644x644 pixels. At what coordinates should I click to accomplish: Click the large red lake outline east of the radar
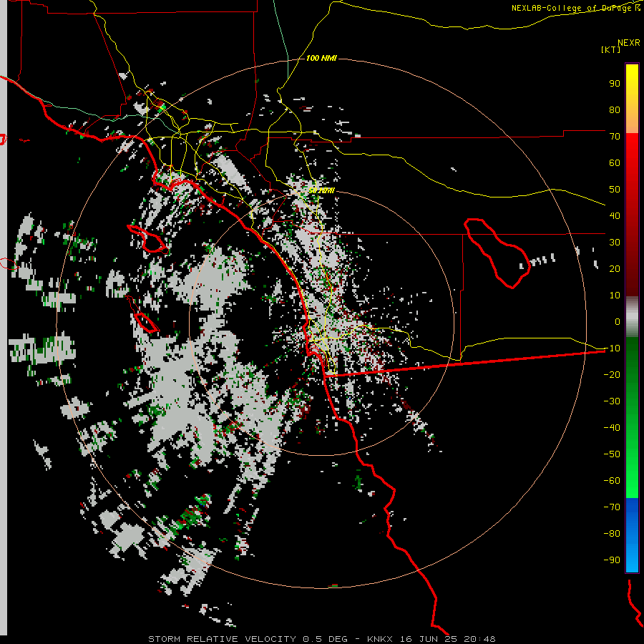pos(497,253)
